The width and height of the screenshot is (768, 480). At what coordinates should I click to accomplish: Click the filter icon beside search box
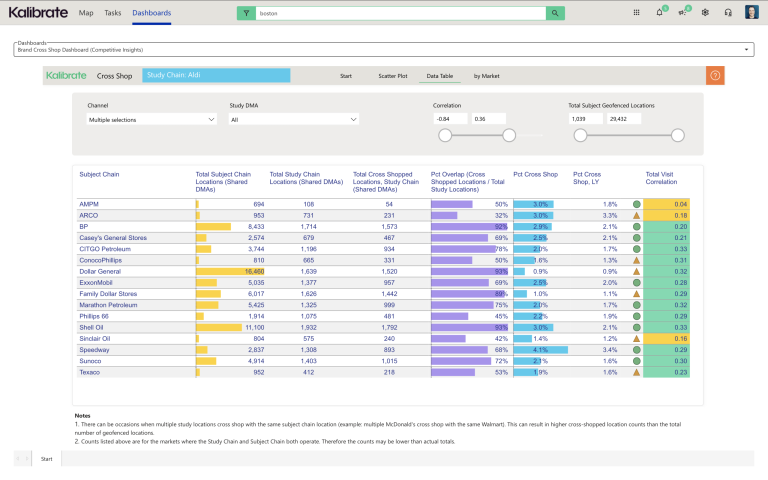click(x=246, y=13)
